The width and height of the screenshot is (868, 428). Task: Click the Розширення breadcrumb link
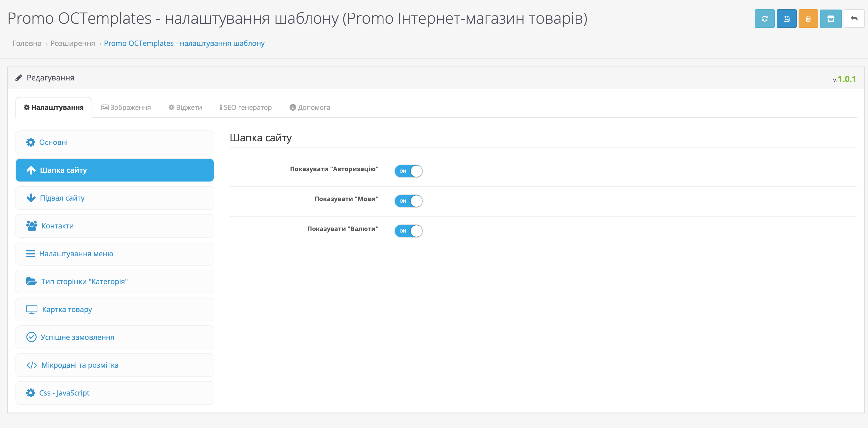tap(73, 43)
